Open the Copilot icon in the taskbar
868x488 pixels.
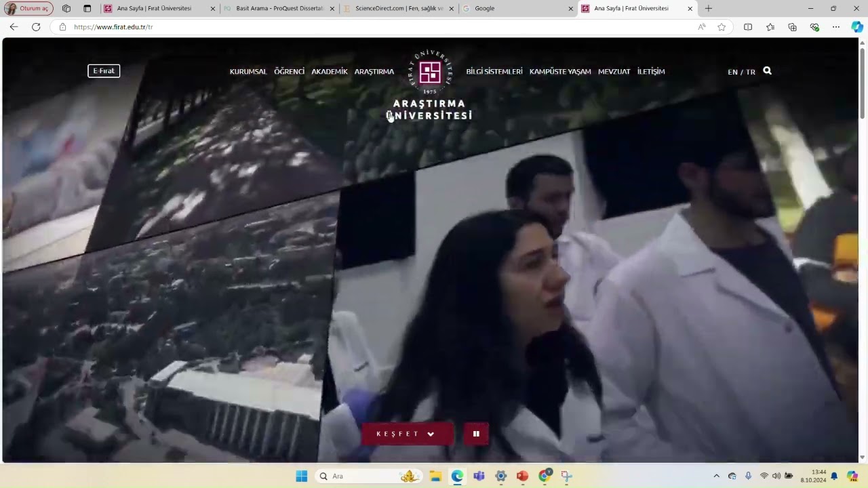tap(852, 476)
